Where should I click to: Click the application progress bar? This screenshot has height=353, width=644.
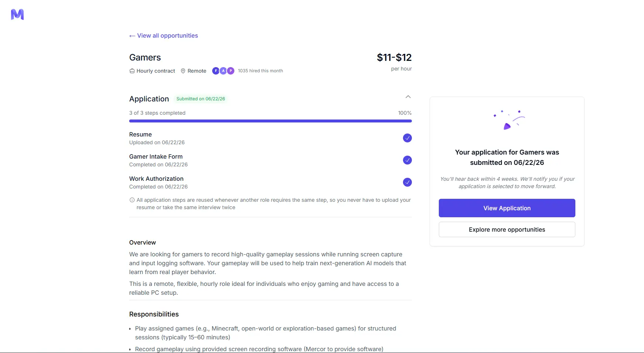271,121
